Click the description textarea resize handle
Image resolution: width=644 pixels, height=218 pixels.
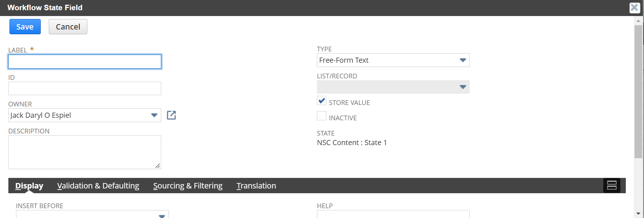coord(158,166)
